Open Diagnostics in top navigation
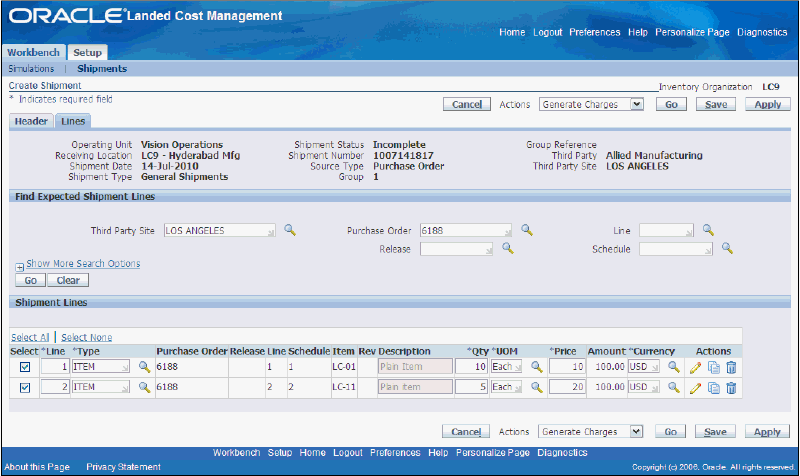 (762, 32)
